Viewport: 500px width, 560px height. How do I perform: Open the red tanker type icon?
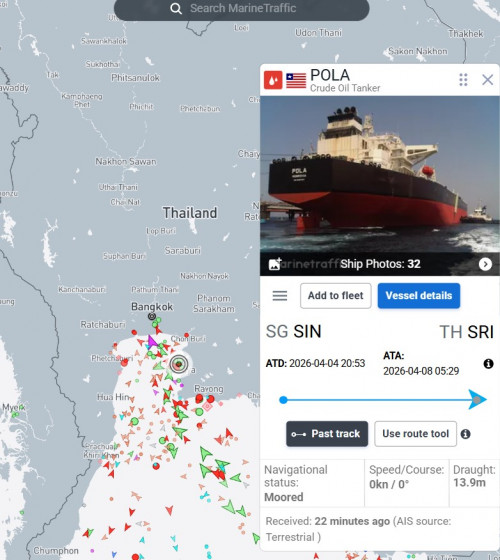click(273, 80)
